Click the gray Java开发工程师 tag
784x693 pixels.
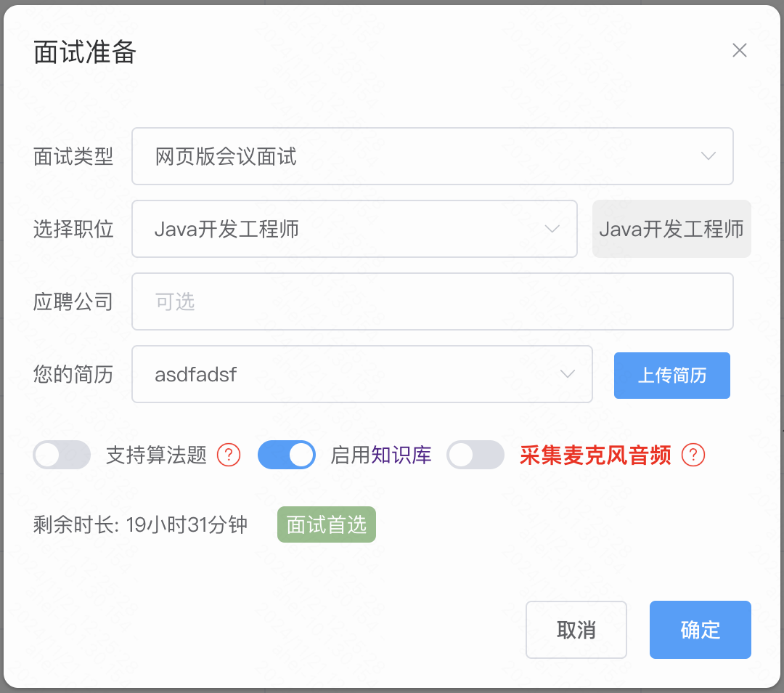[671, 229]
